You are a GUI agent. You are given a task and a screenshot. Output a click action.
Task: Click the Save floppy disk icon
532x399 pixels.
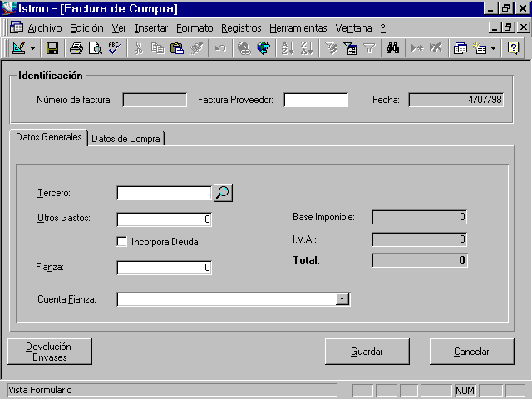[52, 48]
